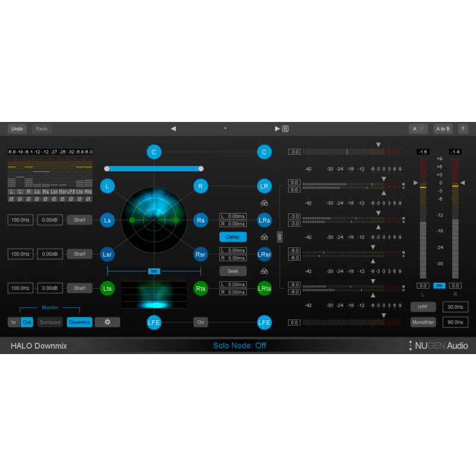Open the plugin settings gear
The height and width of the screenshot is (476, 476).
coord(108,322)
